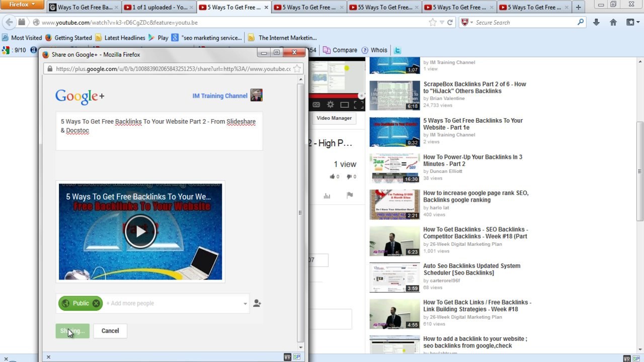Click in the share comment text box

(x=159, y=131)
